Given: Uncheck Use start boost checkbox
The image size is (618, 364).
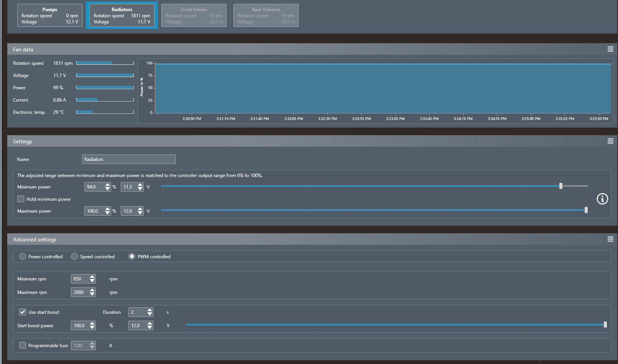Looking at the screenshot, I should (23, 312).
